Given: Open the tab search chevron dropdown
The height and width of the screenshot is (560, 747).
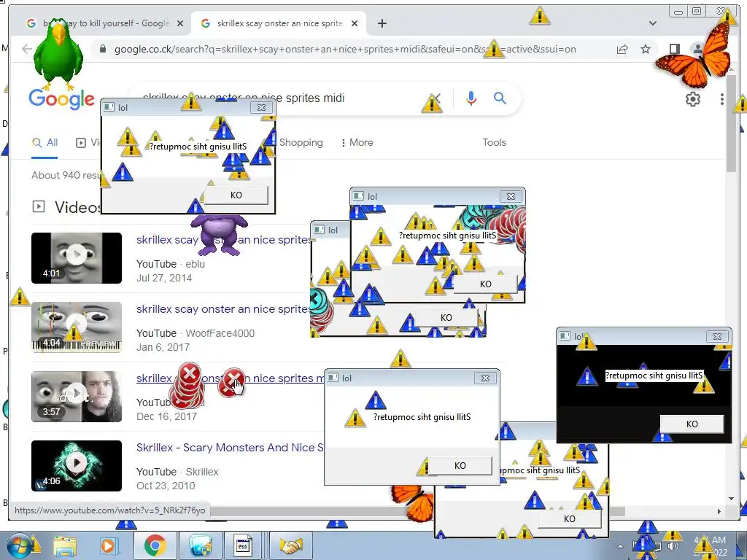Looking at the screenshot, I should pyautogui.click(x=653, y=23).
